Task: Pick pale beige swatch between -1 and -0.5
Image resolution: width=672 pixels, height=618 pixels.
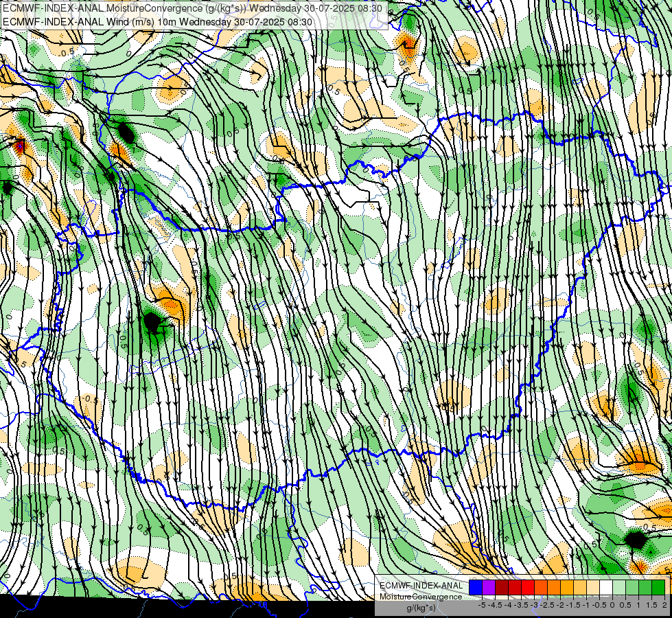Action: (x=593, y=588)
